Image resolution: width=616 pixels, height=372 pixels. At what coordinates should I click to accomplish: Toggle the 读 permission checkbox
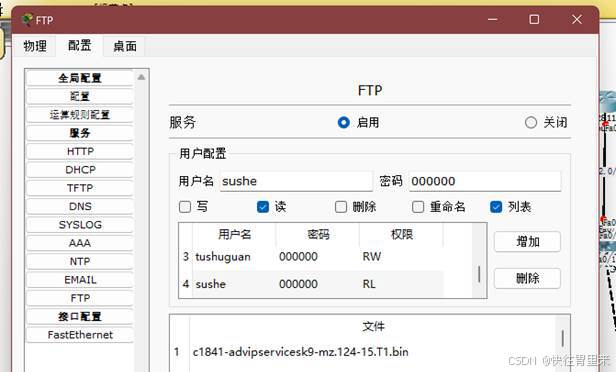pyautogui.click(x=263, y=207)
